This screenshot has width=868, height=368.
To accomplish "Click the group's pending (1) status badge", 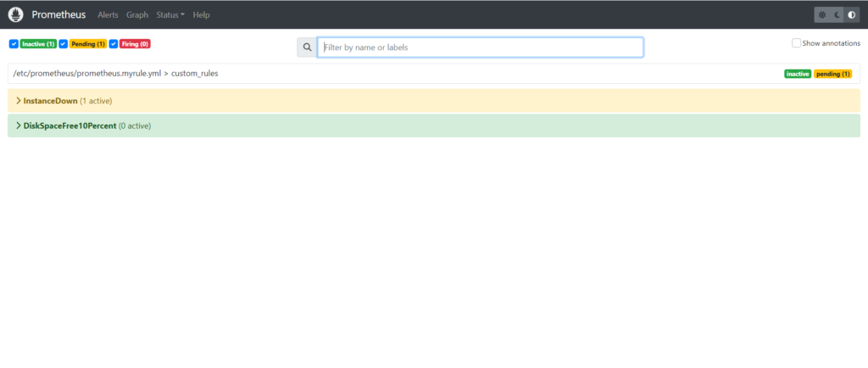I will 832,74.
